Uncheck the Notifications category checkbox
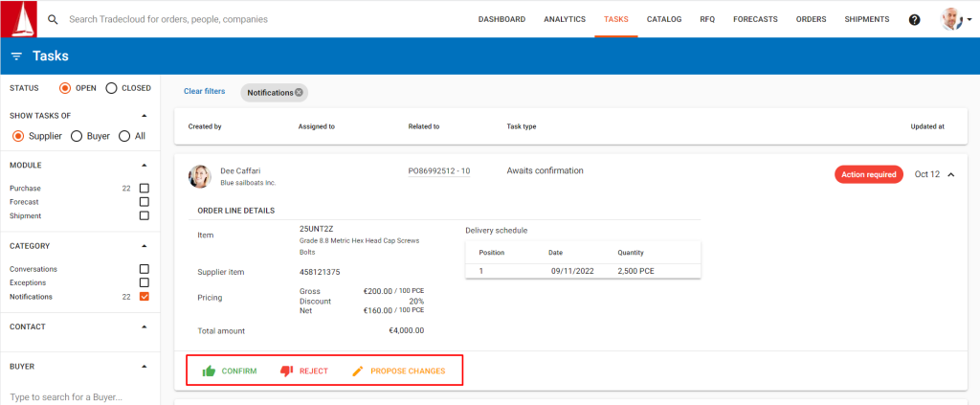980x405 pixels. coord(145,297)
